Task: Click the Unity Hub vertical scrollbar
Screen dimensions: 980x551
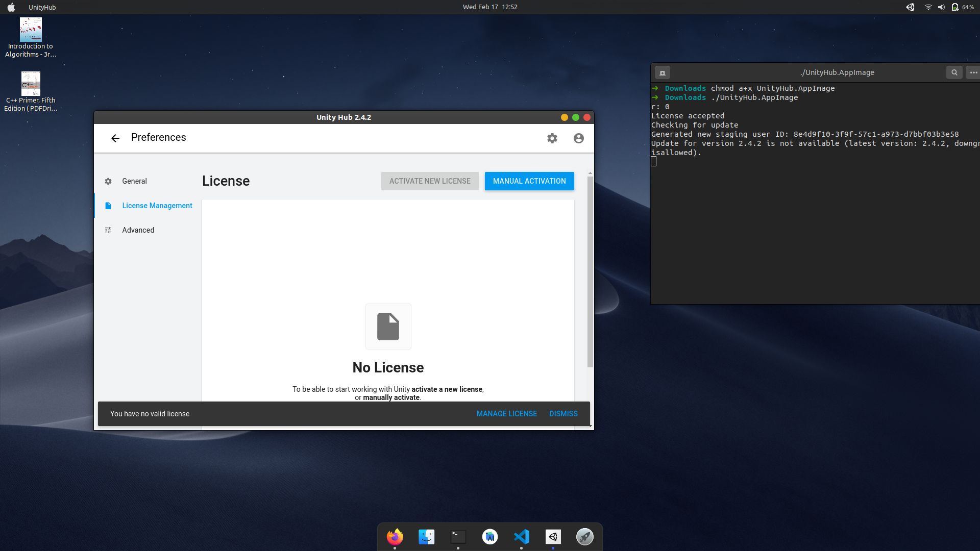Action: coord(590,272)
